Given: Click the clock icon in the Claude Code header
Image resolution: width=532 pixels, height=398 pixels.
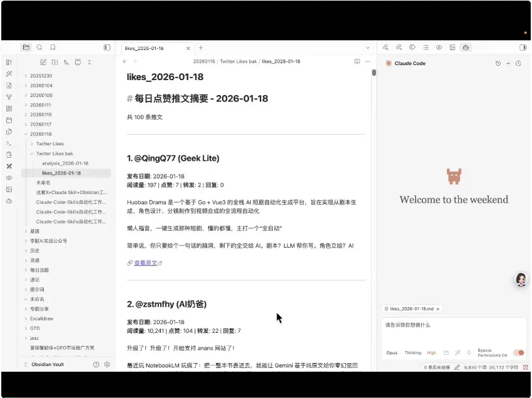Looking at the screenshot, I should pos(518,63).
